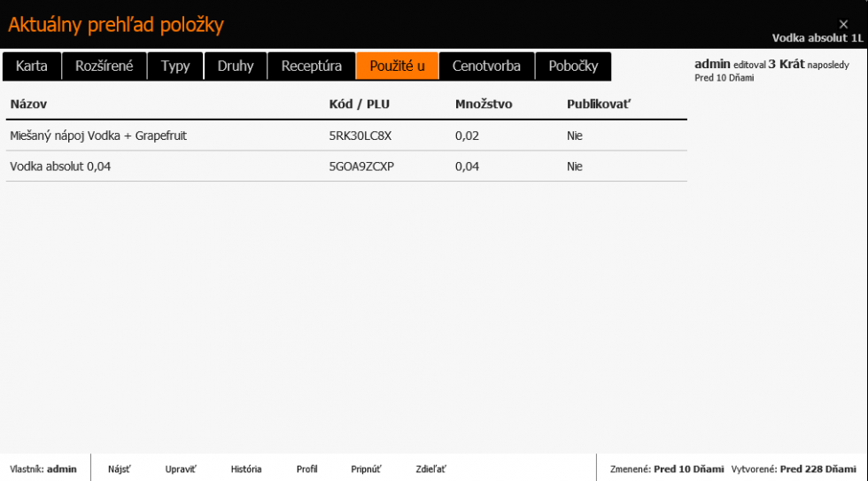Open História from the bottom bar
868x481 pixels.
coord(246,469)
